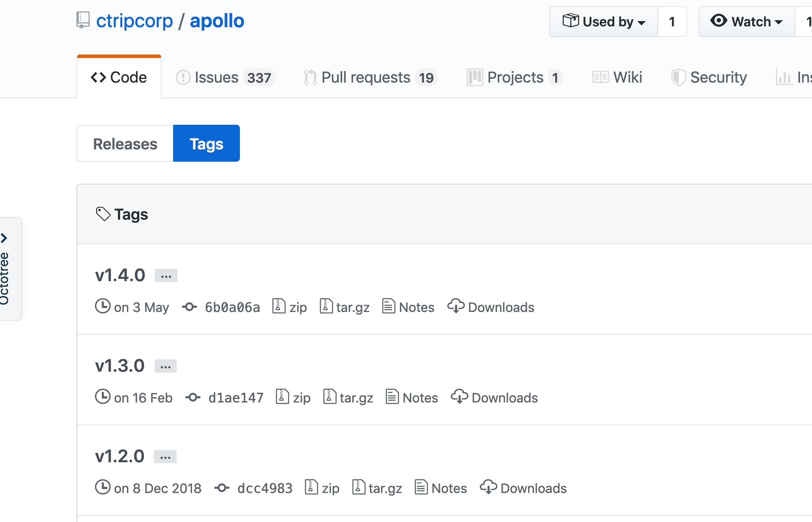This screenshot has width=812, height=522.
Task: Click the Tags heading in the list header
Action: [x=131, y=214]
